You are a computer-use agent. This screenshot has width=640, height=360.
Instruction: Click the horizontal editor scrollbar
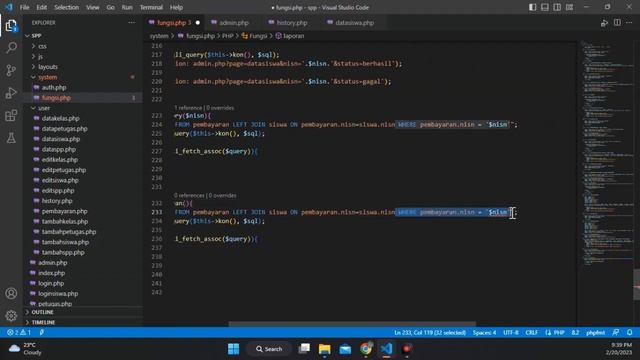(352, 324)
